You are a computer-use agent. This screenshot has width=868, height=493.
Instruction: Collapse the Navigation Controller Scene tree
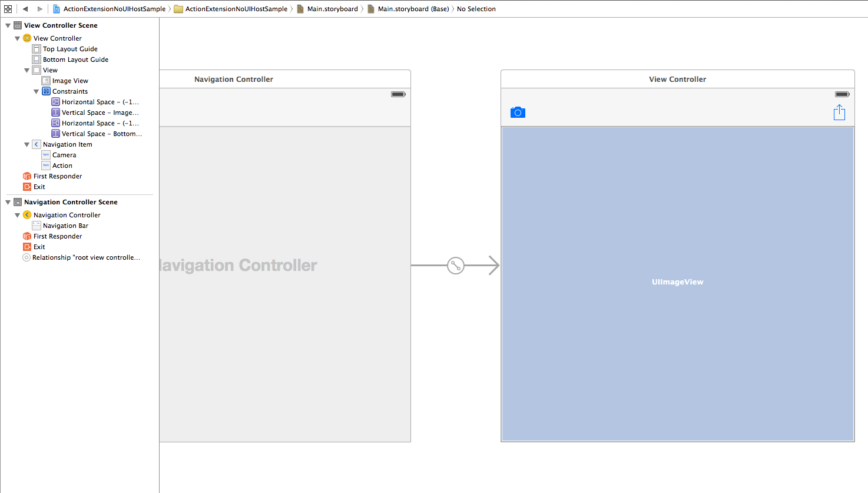pyautogui.click(x=7, y=201)
